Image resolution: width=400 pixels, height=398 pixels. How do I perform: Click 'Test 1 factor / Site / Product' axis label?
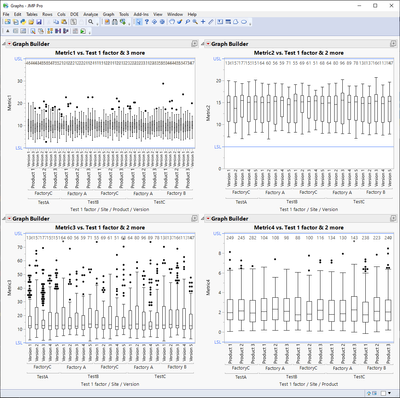pyautogui.click(x=309, y=384)
